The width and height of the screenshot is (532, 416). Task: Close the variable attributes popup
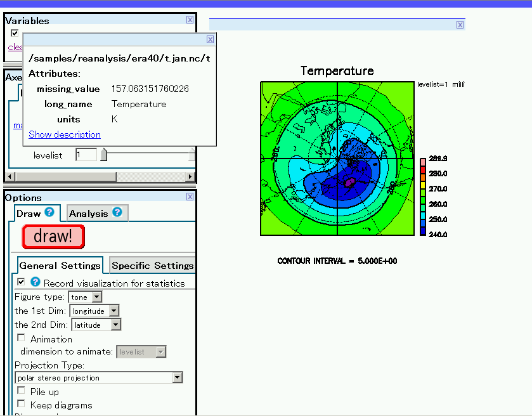point(210,39)
